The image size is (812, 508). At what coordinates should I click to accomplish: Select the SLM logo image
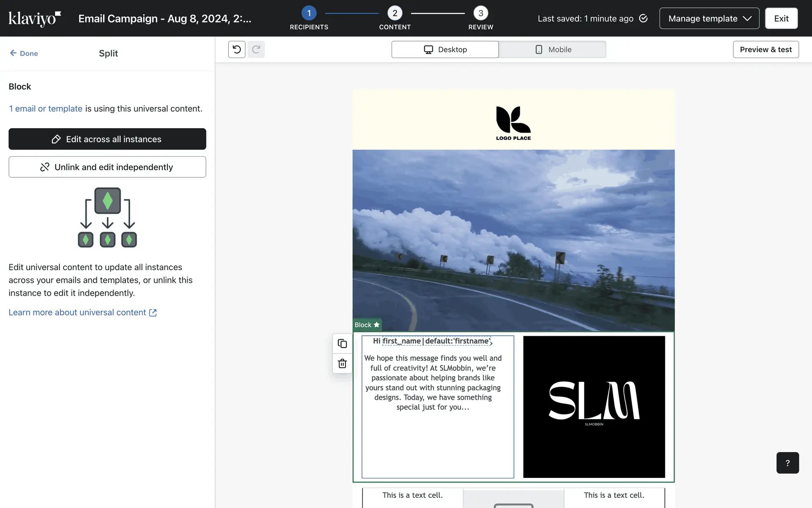coord(594,407)
